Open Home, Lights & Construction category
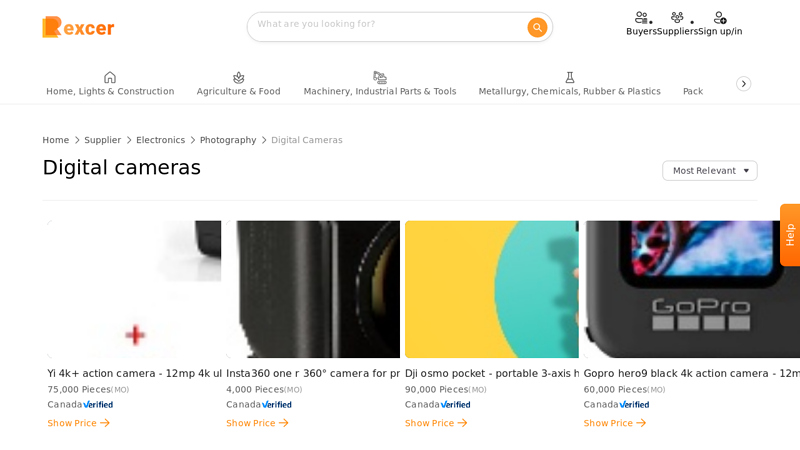This screenshot has width=800, height=450. click(110, 84)
